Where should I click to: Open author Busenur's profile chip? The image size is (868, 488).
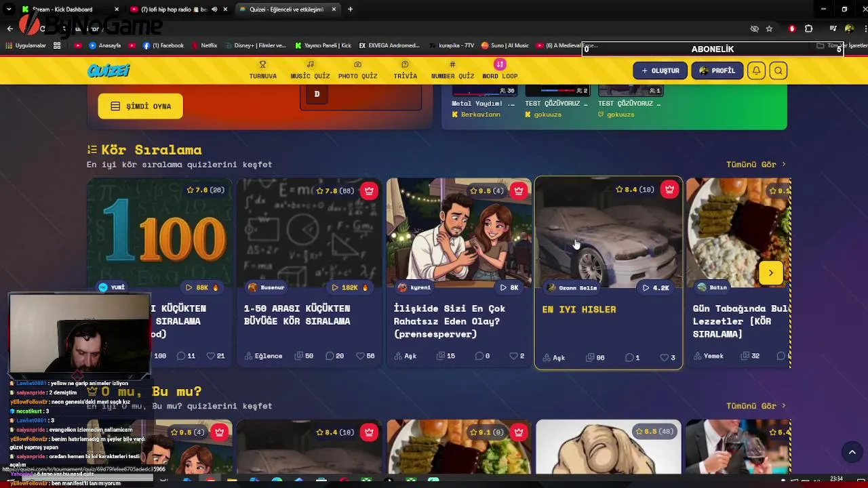tap(267, 287)
